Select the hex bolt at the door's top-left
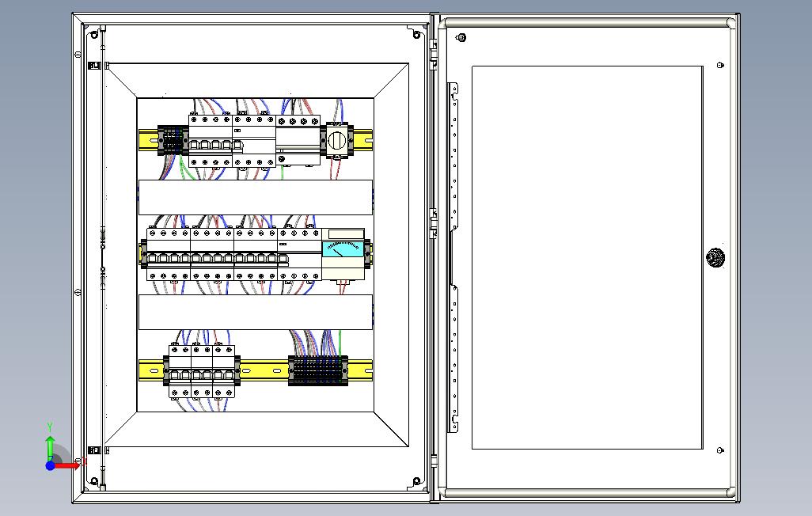Image resolution: width=812 pixels, height=516 pixels. 462,37
